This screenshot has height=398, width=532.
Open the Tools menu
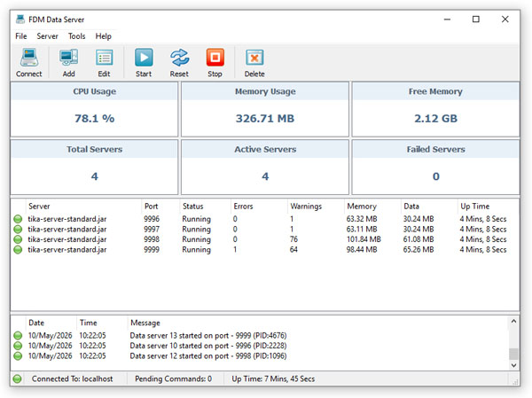76,36
